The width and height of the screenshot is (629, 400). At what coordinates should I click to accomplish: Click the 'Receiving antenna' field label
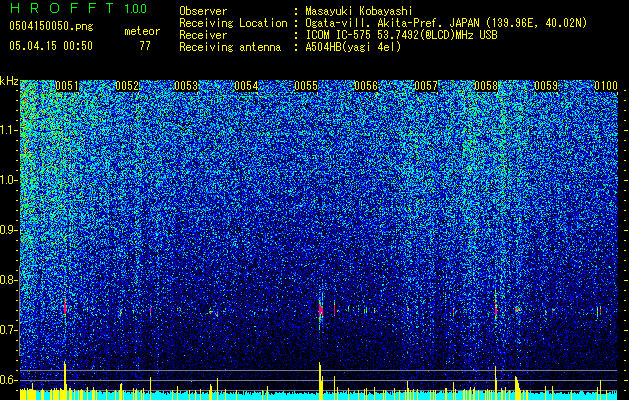coord(230,47)
